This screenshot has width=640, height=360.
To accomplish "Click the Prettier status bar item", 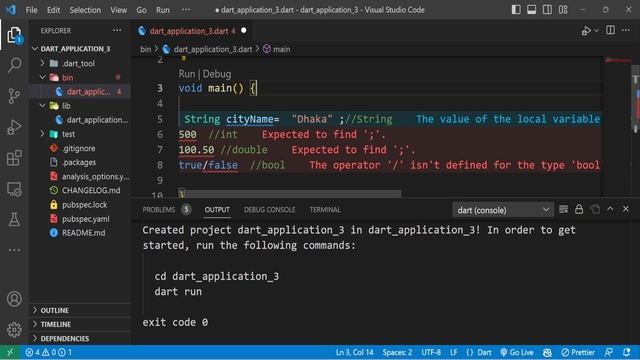I will [x=578, y=352].
